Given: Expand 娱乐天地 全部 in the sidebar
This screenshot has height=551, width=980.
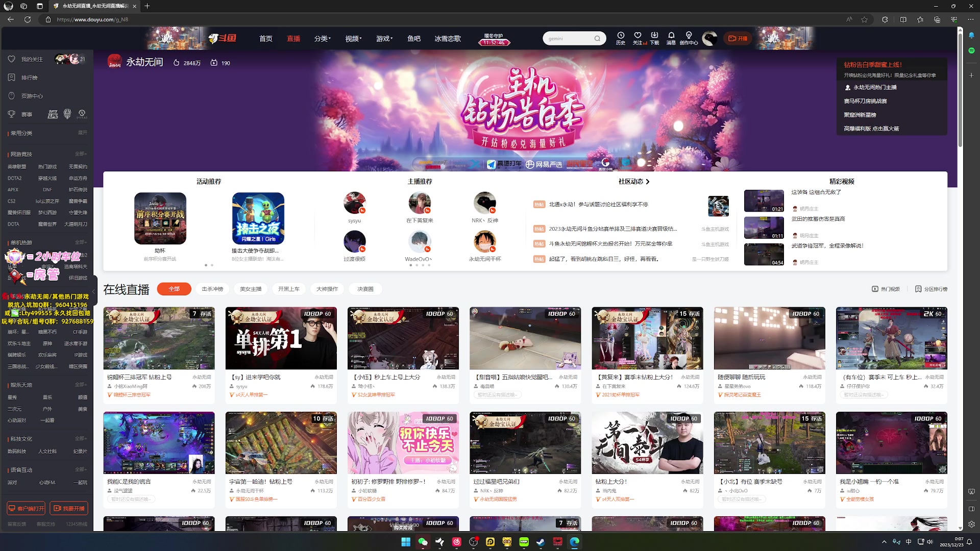Looking at the screenshot, I should [x=81, y=385].
